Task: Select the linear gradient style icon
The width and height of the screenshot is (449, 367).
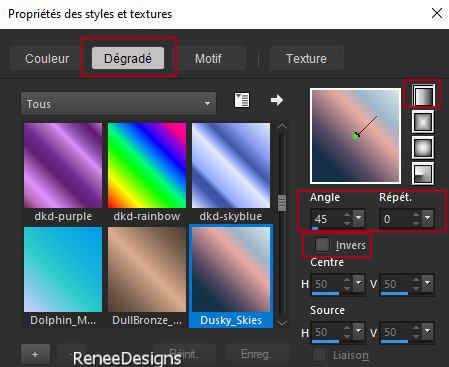Action: pyautogui.click(x=423, y=95)
